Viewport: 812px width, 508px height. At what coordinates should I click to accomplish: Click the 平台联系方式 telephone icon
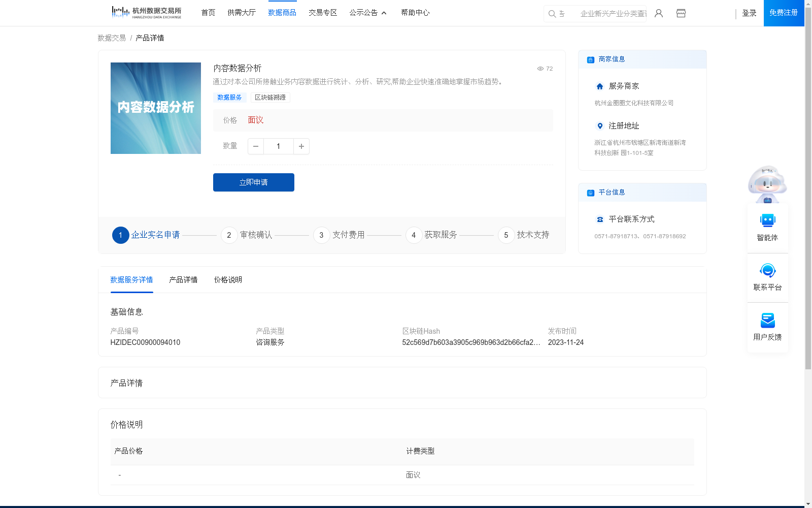tap(600, 219)
